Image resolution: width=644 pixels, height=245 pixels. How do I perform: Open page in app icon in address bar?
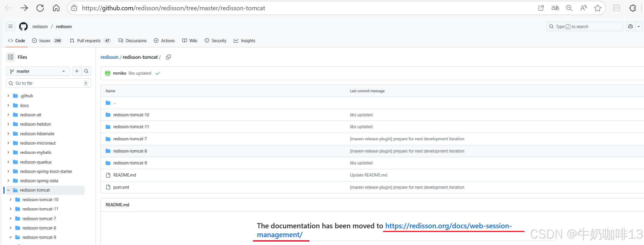pyautogui.click(x=541, y=8)
